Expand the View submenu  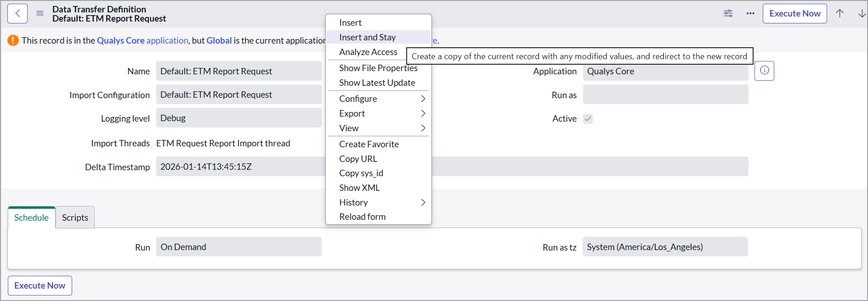coord(379,128)
